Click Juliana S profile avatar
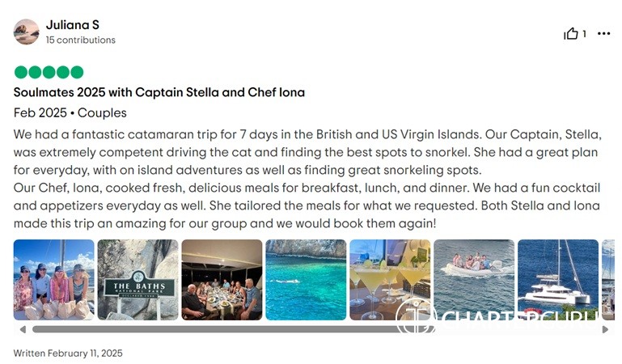Viewport: 622px width, 364px height. (x=26, y=32)
